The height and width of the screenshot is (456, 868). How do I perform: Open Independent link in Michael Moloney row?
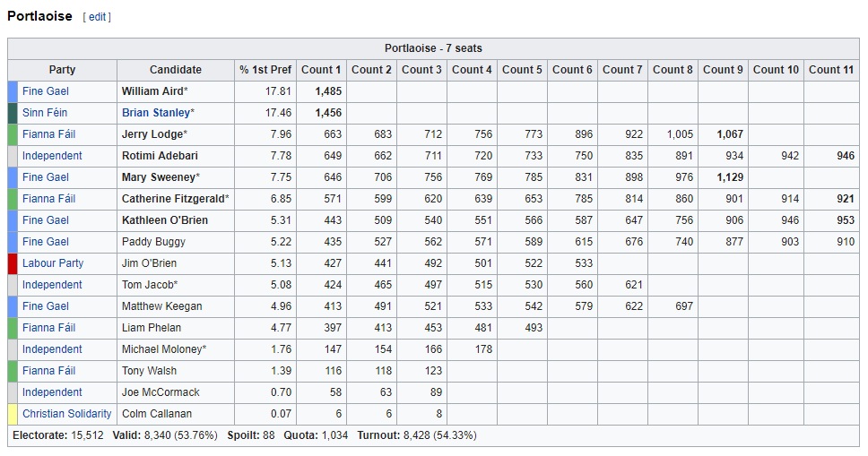click(52, 349)
